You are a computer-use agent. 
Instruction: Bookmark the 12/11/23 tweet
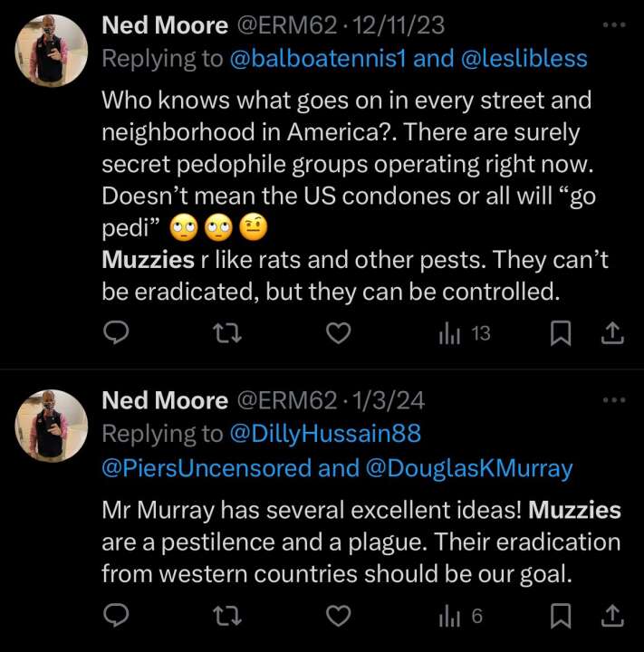[x=562, y=334]
